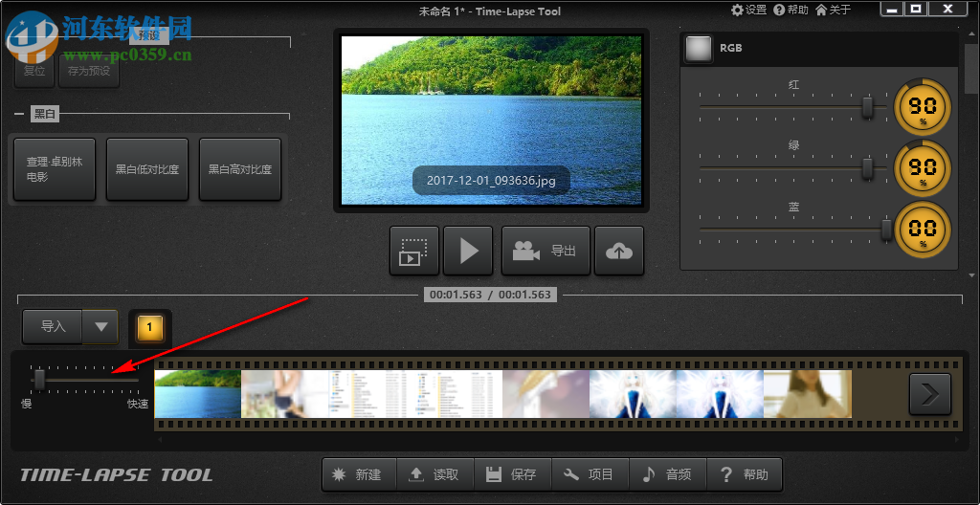Select the last portrait thumbnail in filmstrip
Image resolution: width=980 pixels, height=505 pixels.
point(808,394)
